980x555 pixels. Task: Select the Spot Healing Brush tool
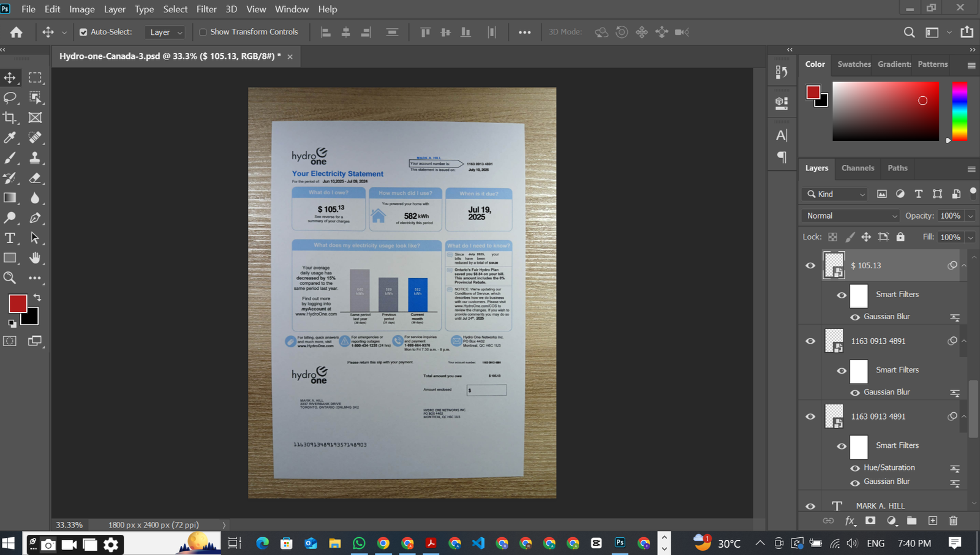click(x=35, y=138)
